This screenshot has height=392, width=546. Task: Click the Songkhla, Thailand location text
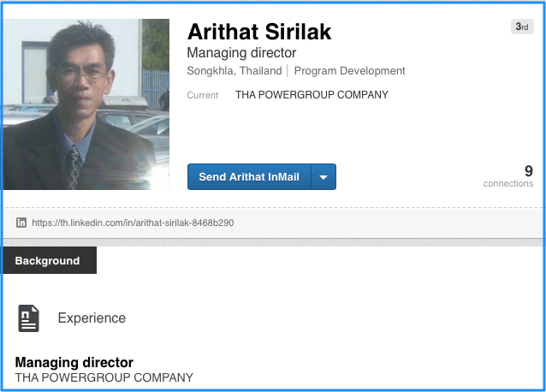[x=234, y=71]
